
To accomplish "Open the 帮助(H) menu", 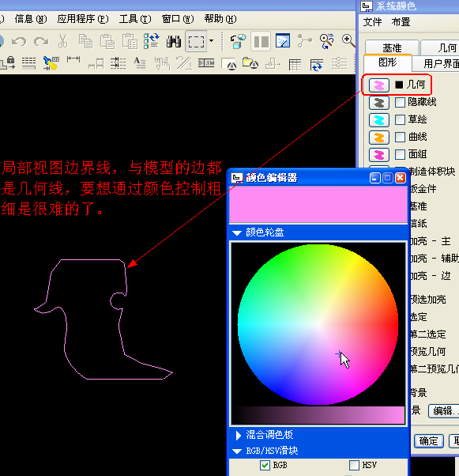I will coord(220,19).
